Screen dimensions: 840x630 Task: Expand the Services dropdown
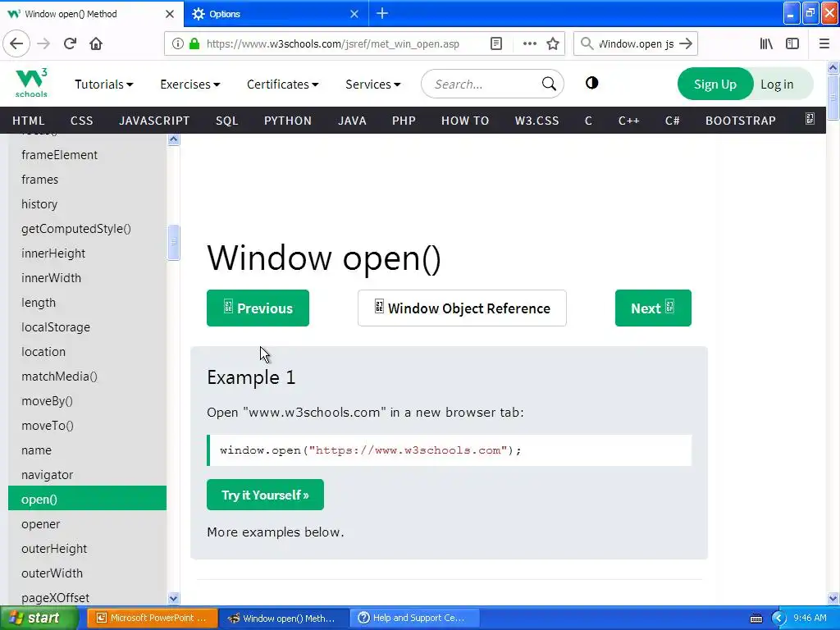click(373, 84)
